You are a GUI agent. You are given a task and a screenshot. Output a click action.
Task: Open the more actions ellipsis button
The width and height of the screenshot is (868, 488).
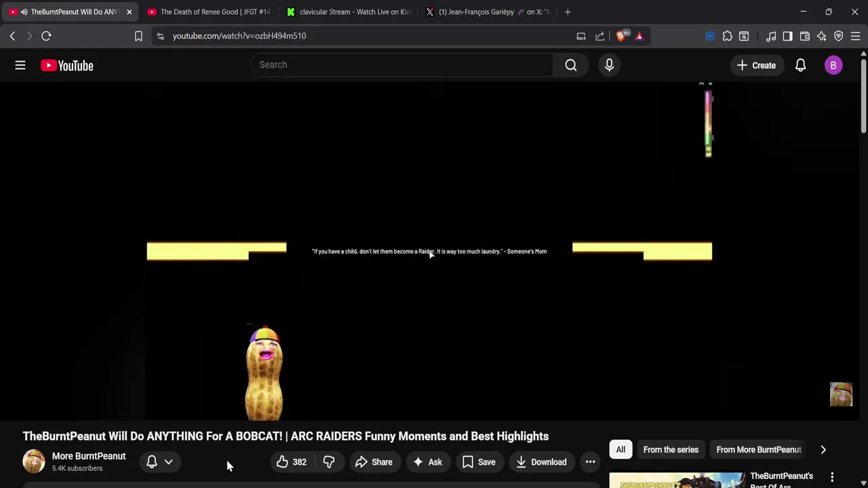coord(590,462)
